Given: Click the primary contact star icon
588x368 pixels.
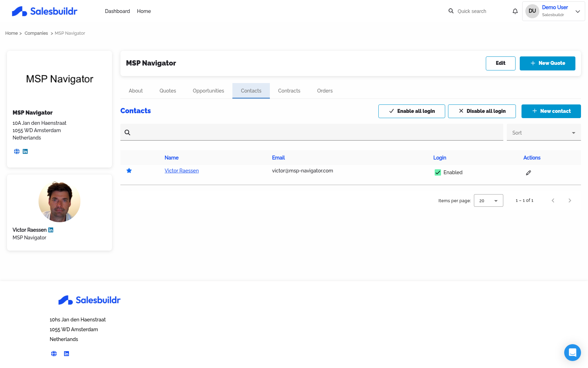Looking at the screenshot, I should tap(129, 171).
